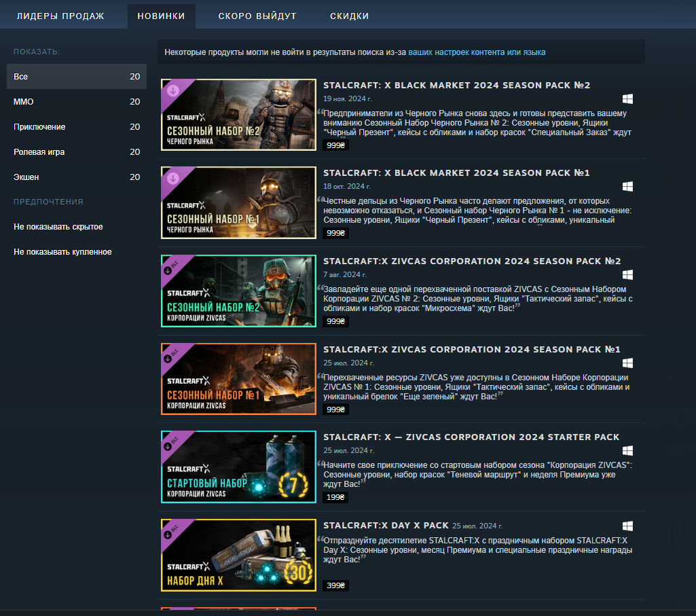Click DLC badge on ZIVCAS Season Pack №2 image
Viewport: 696px width, 616px height.
170,268
